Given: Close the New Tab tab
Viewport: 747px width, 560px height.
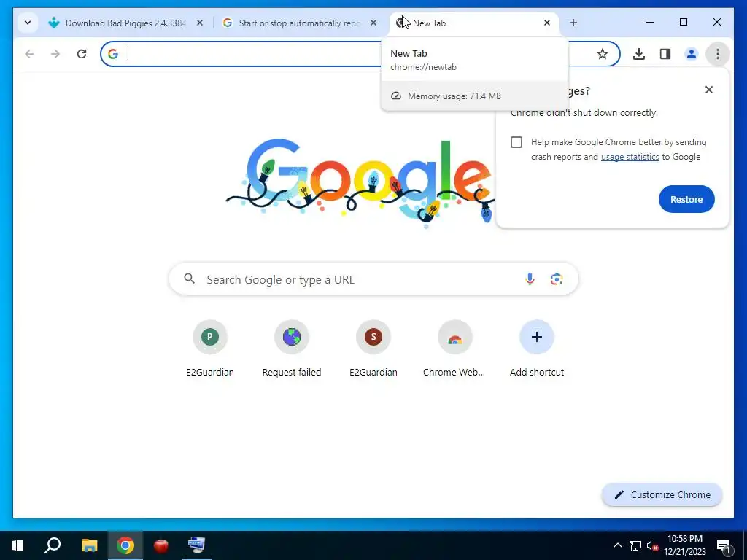Looking at the screenshot, I should click(547, 23).
